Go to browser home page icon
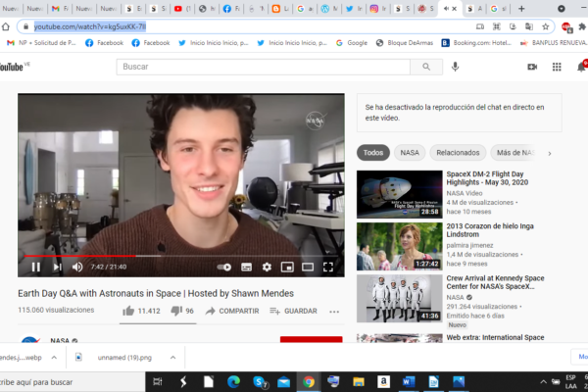This screenshot has height=392, width=588. coord(6,26)
